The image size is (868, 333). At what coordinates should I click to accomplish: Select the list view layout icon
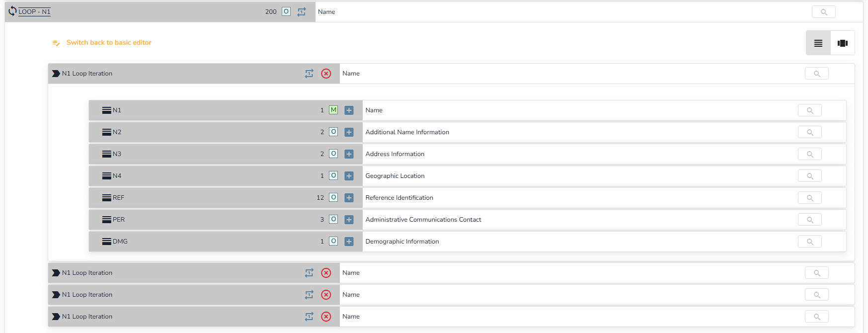(x=818, y=43)
